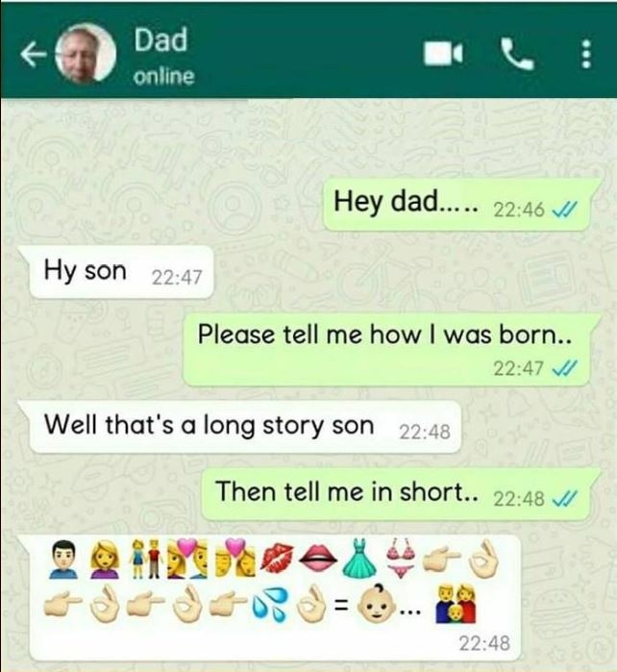Open the three-dot more options menu
The width and height of the screenshot is (617, 672).
tap(586, 54)
